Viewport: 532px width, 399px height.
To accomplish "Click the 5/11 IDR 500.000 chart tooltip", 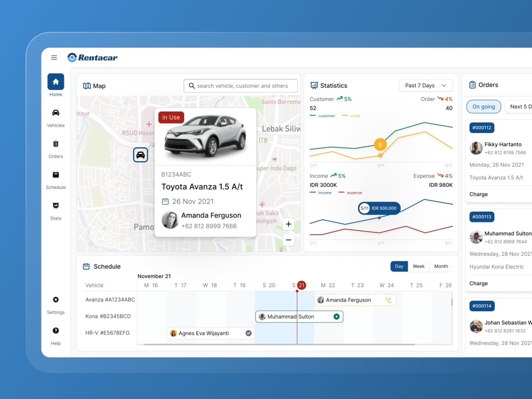I will (379, 208).
